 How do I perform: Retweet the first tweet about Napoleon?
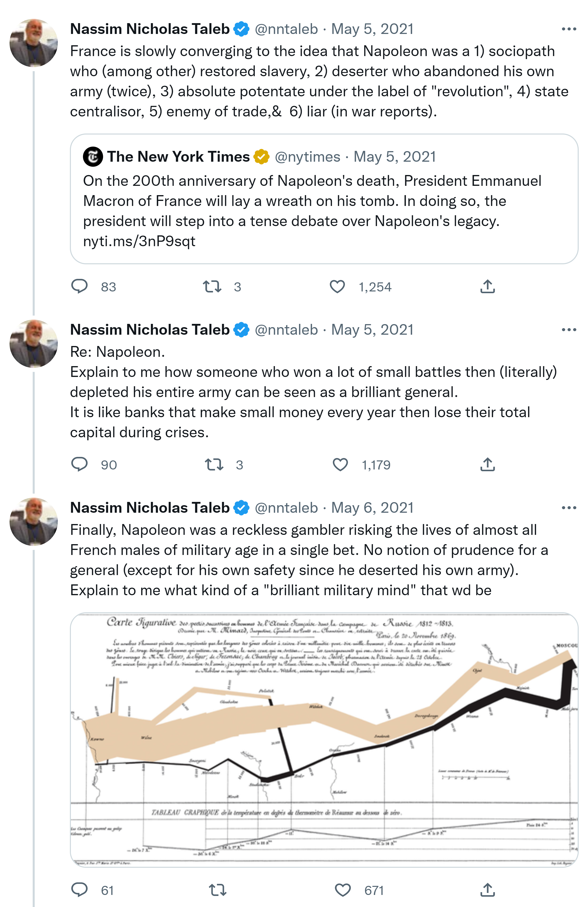click(x=212, y=286)
